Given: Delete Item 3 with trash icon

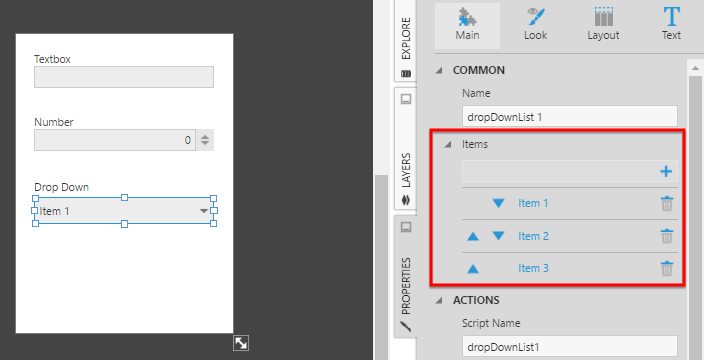Looking at the screenshot, I should point(667,268).
